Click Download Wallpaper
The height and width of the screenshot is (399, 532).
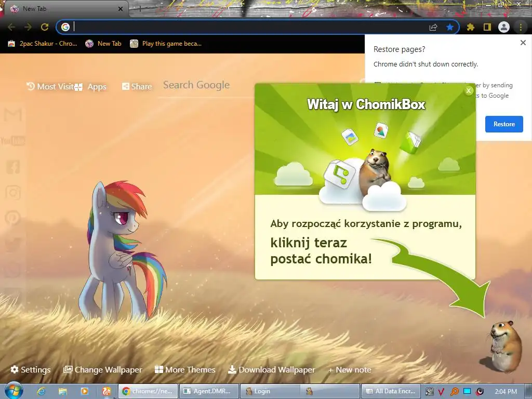(x=271, y=369)
